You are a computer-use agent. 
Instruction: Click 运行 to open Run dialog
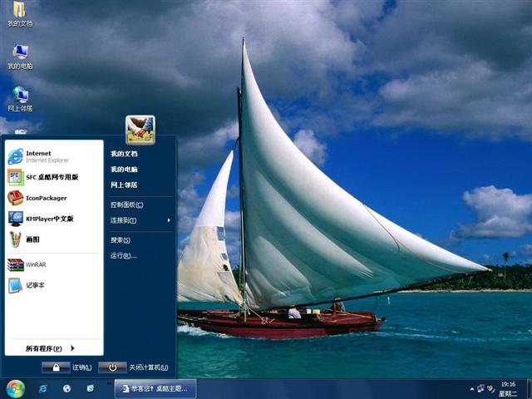(123, 256)
